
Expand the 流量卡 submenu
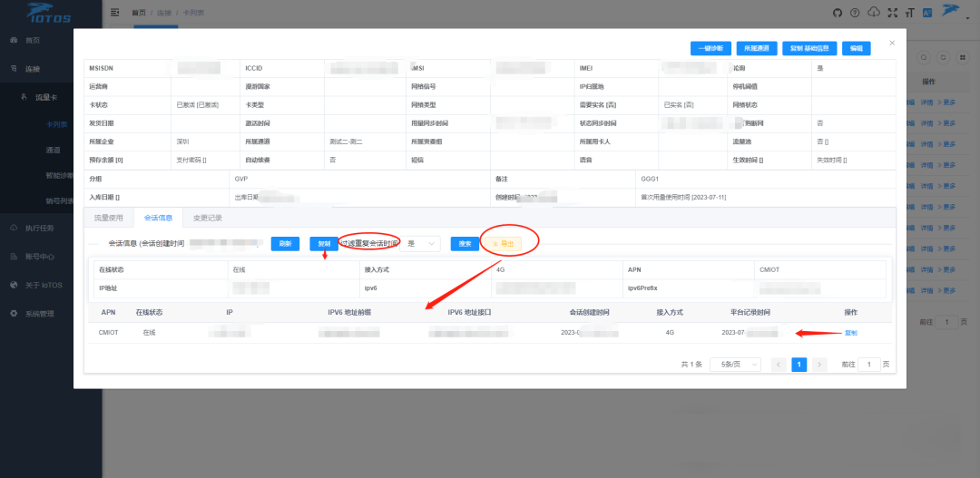pyautogui.click(x=47, y=97)
